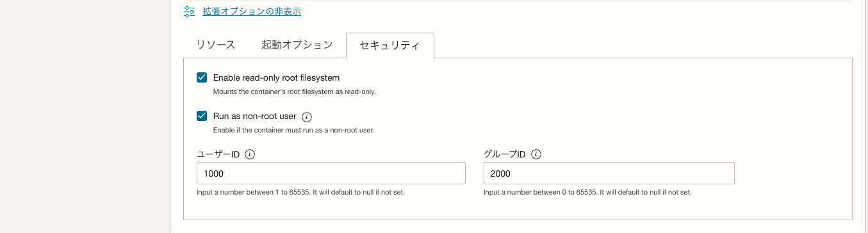Click the Run as non-root user label
868x233 pixels.
pos(254,116)
